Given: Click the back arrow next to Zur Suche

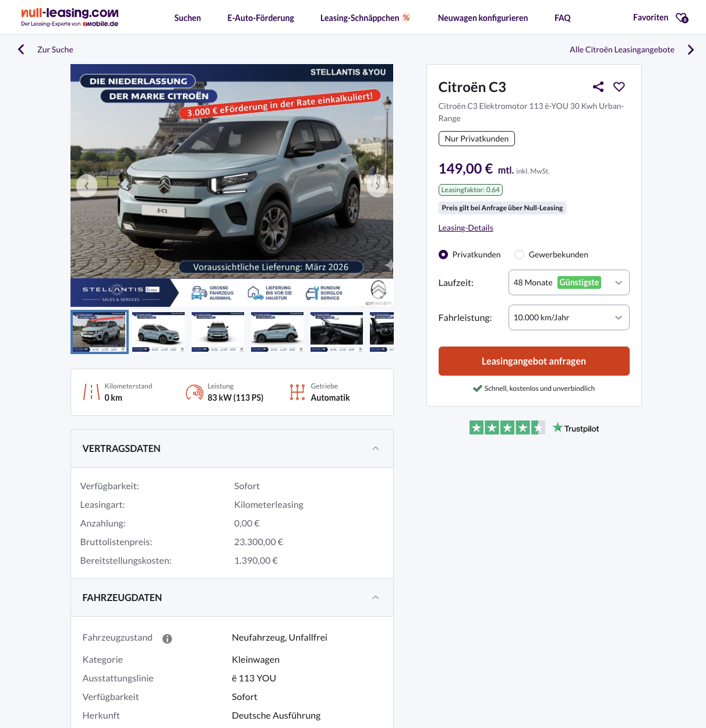Looking at the screenshot, I should (22, 50).
